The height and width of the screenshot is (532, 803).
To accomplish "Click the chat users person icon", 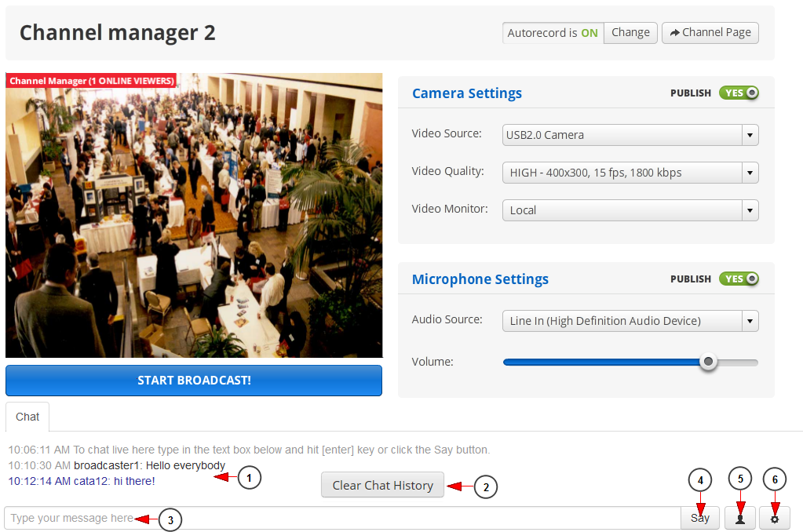I will tap(739, 518).
